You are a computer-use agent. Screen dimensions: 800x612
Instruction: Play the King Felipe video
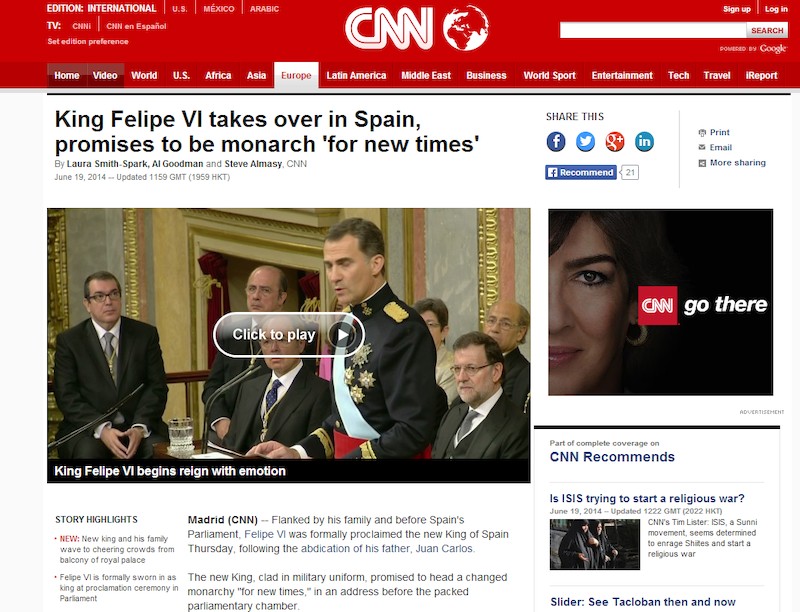[x=289, y=335]
